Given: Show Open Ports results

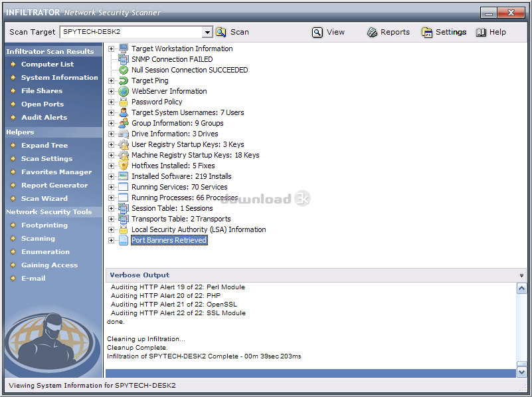Looking at the screenshot, I should pyautogui.click(x=43, y=104).
